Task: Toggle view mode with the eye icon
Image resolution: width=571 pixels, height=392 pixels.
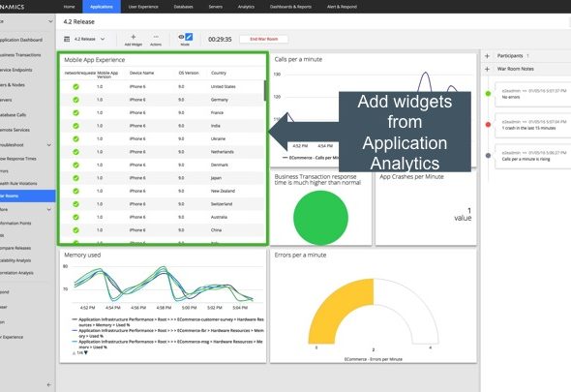Action: pyautogui.click(x=181, y=37)
